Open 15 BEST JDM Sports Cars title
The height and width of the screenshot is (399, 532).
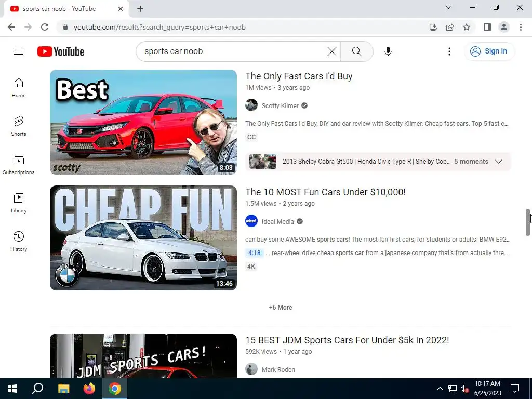pyautogui.click(x=347, y=340)
